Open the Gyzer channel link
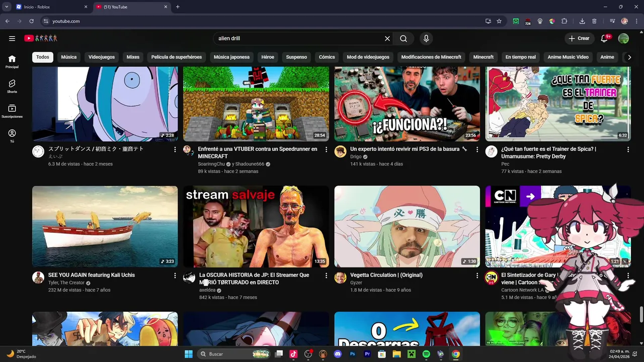Screen dimensions: 644x362 pyautogui.click(x=356, y=283)
